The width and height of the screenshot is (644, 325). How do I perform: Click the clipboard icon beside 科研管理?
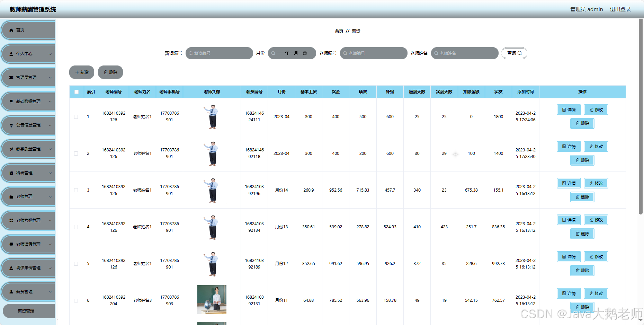(11, 173)
